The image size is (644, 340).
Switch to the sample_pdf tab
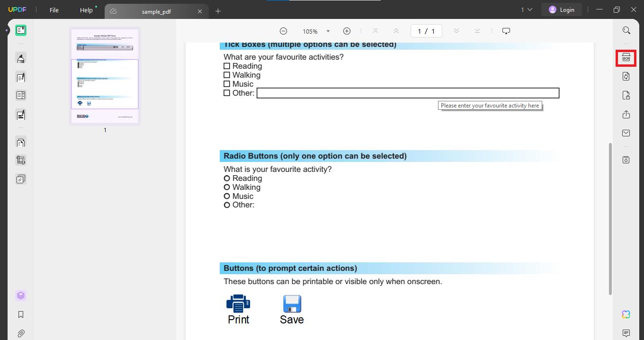pos(156,11)
